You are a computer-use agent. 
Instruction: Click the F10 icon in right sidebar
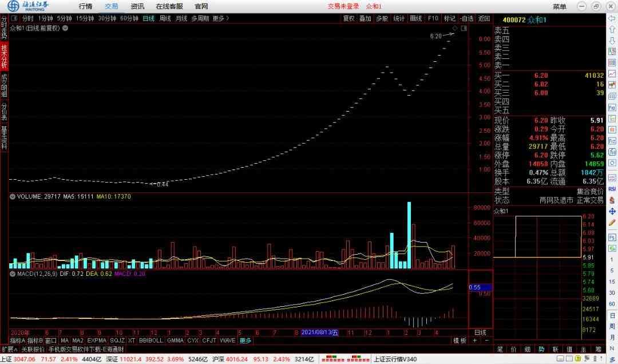[612, 107]
